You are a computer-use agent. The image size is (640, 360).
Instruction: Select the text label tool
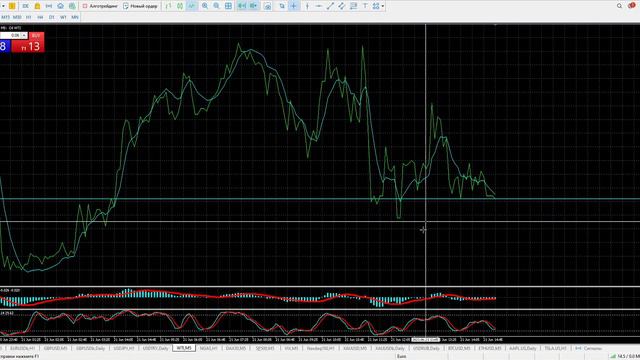click(x=365, y=6)
